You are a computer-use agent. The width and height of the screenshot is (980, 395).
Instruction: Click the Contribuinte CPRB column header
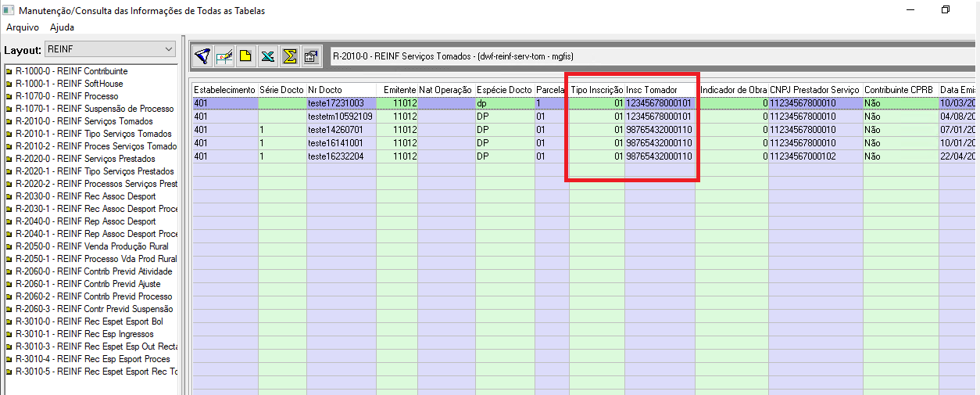point(901,90)
